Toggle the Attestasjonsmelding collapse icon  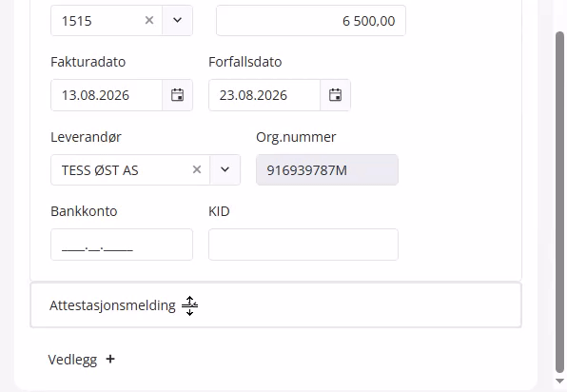[x=190, y=306]
